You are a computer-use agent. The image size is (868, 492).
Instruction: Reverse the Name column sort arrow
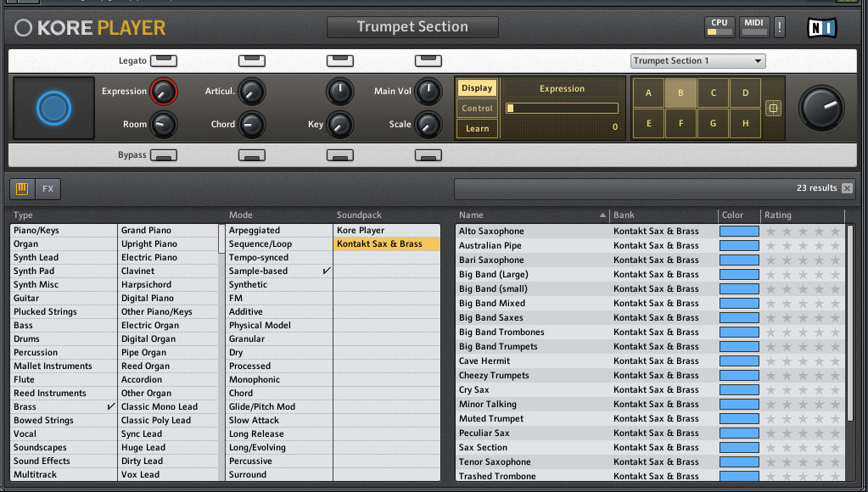602,215
